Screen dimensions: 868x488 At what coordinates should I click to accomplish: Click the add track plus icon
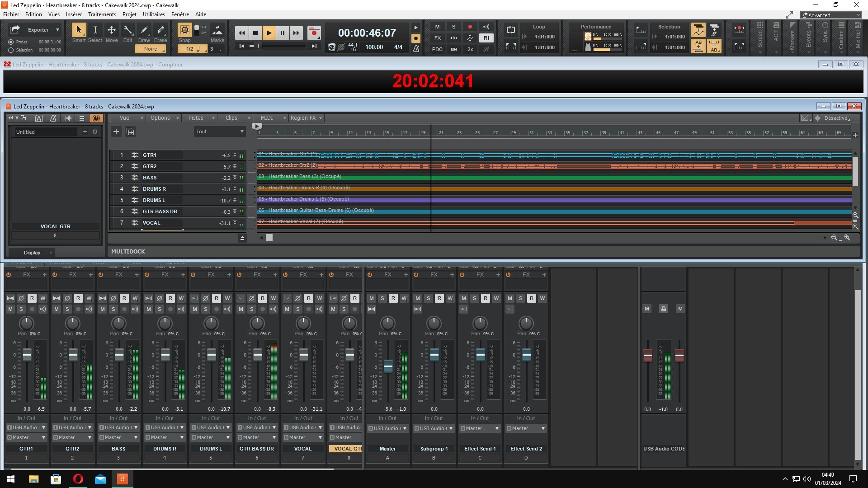pyautogui.click(x=116, y=131)
